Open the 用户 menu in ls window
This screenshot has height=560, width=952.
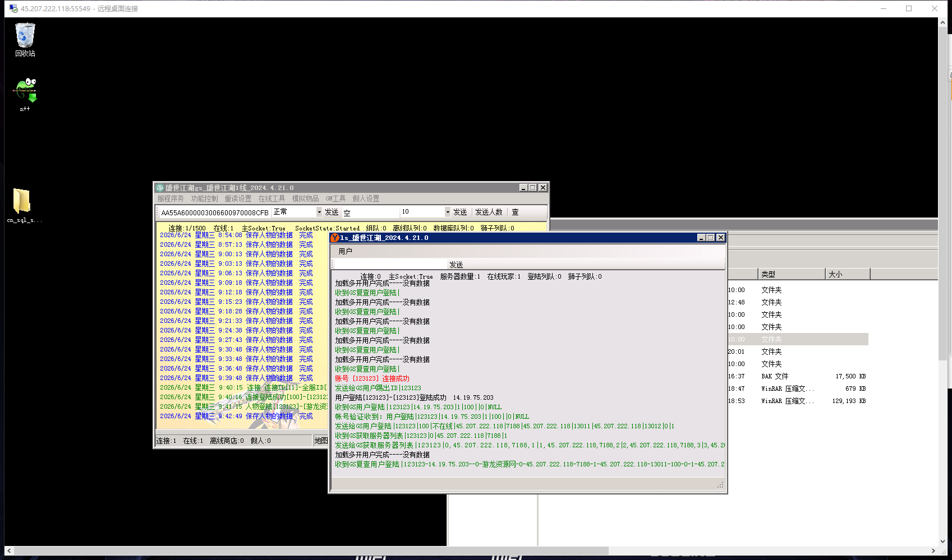coord(346,251)
